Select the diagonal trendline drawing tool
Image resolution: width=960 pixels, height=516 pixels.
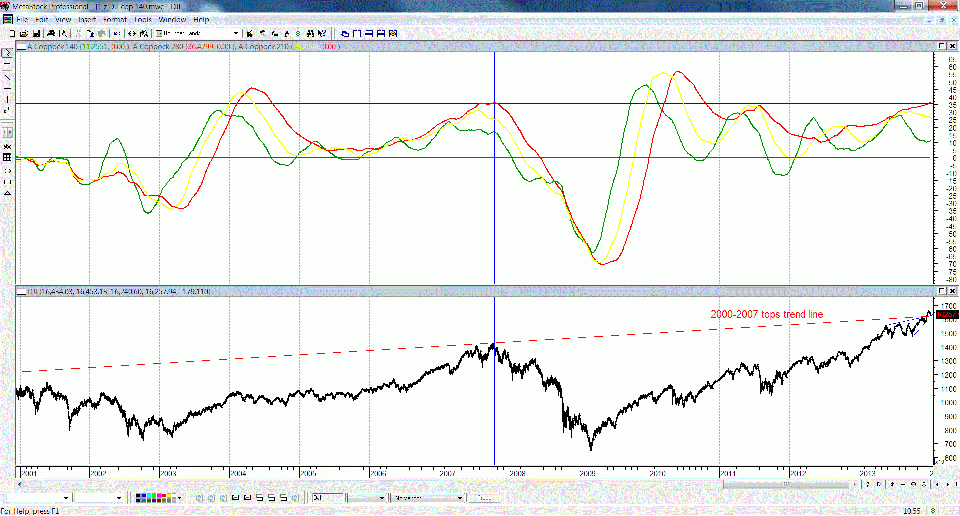[x=7, y=77]
